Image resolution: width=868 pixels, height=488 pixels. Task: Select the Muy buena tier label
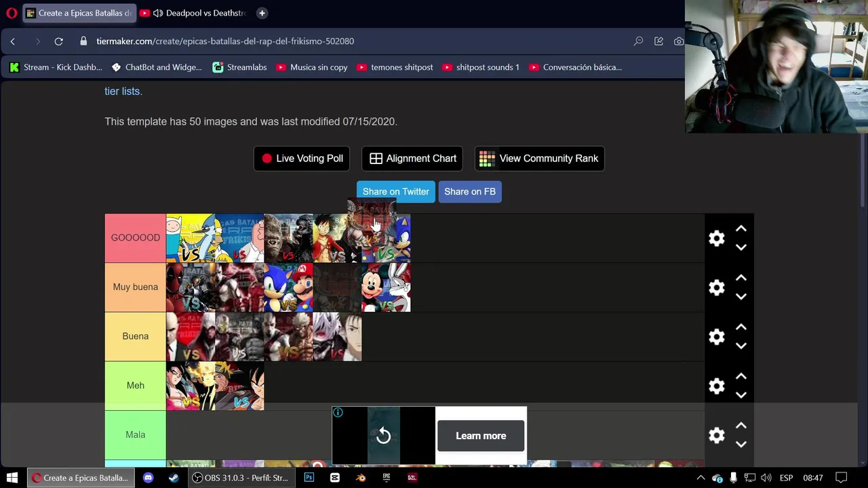[135, 287]
